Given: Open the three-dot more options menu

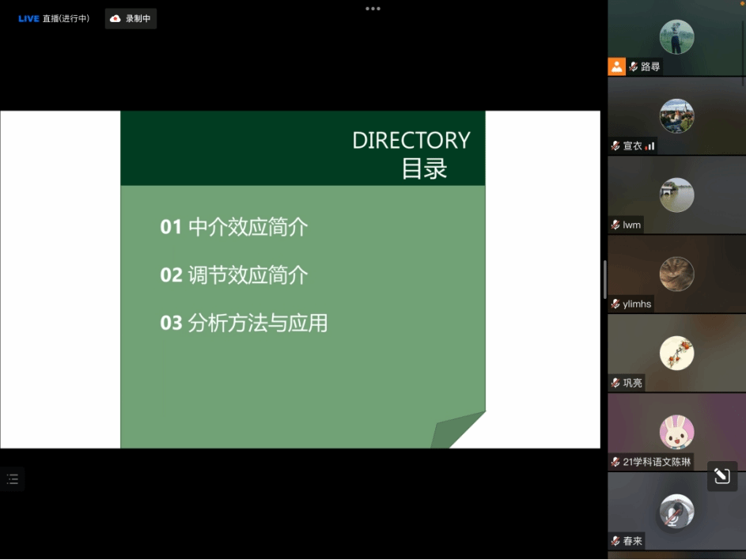Looking at the screenshot, I should coord(373,9).
